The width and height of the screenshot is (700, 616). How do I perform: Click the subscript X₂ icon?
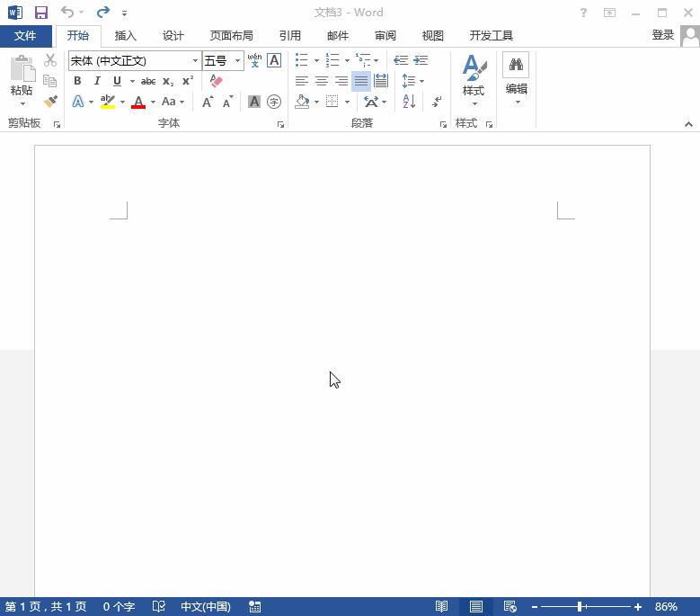168,81
